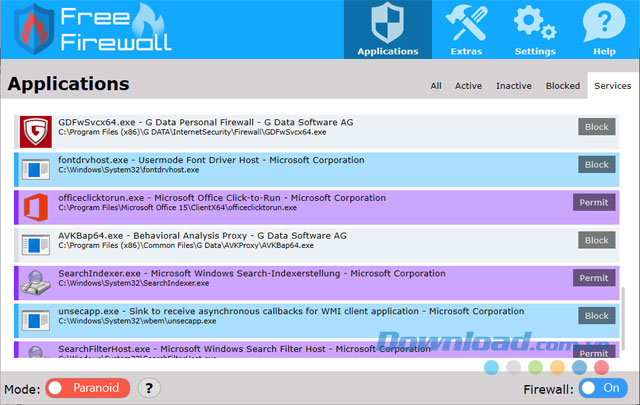Block GDFwSvcx64.exe

point(597,127)
